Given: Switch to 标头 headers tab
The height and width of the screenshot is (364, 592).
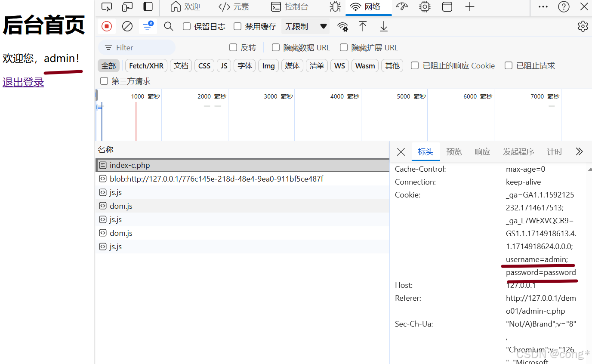Looking at the screenshot, I should coord(425,151).
